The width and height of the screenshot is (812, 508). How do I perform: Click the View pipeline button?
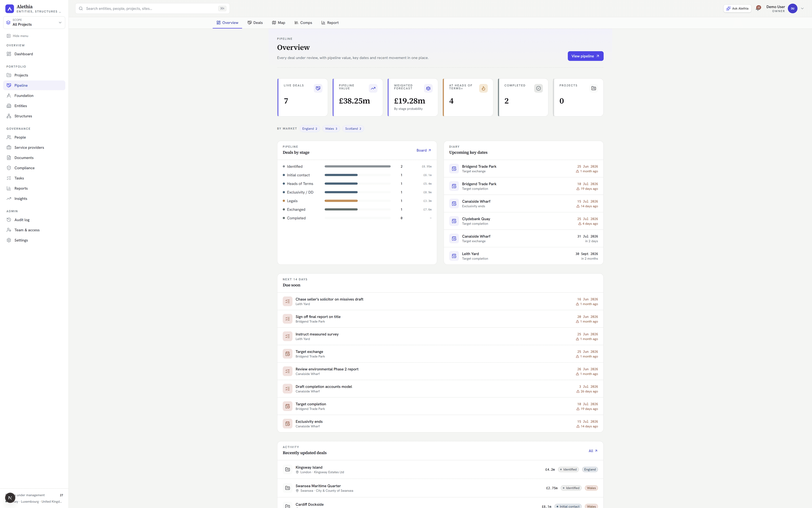pos(586,56)
